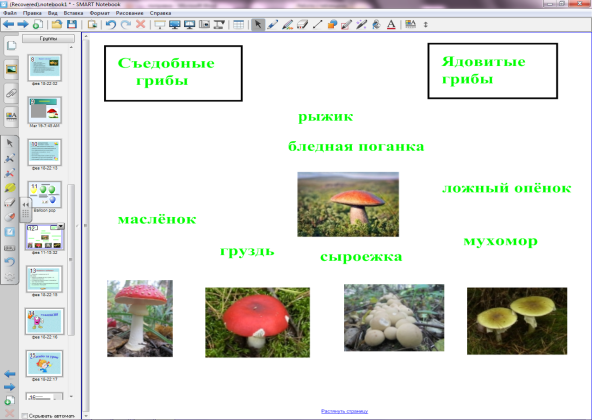Screen dimensions: 592x420
Task: Undo the last action in top toolbar
Action: point(111,25)
